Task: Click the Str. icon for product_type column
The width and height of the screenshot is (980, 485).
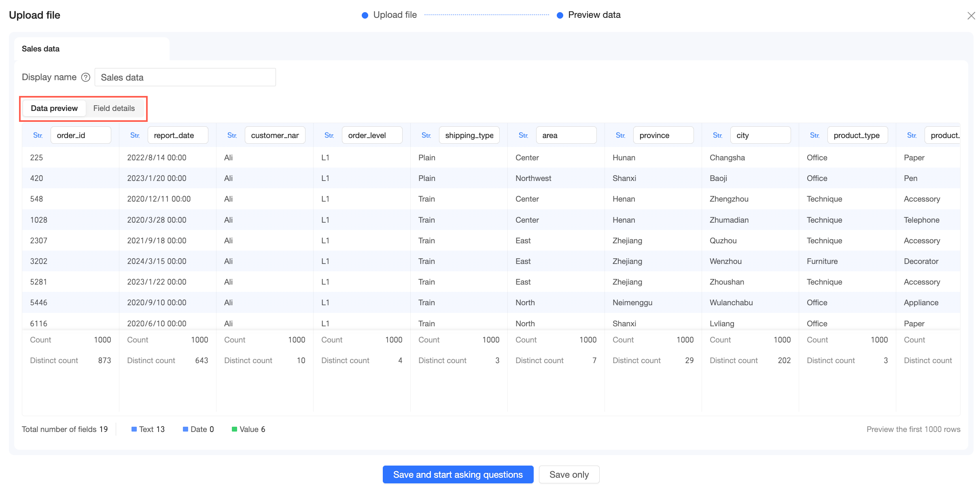Action: (x=815, y=135)
